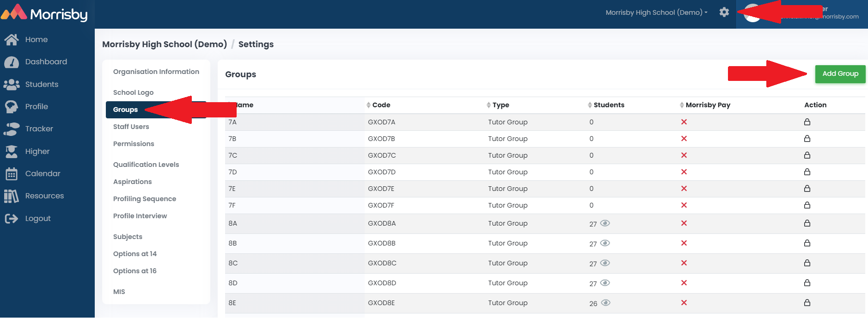This screenshot has width=868, height=319.
Task: Click the lock icon for group 8D
Action: [x=807, y=283]
